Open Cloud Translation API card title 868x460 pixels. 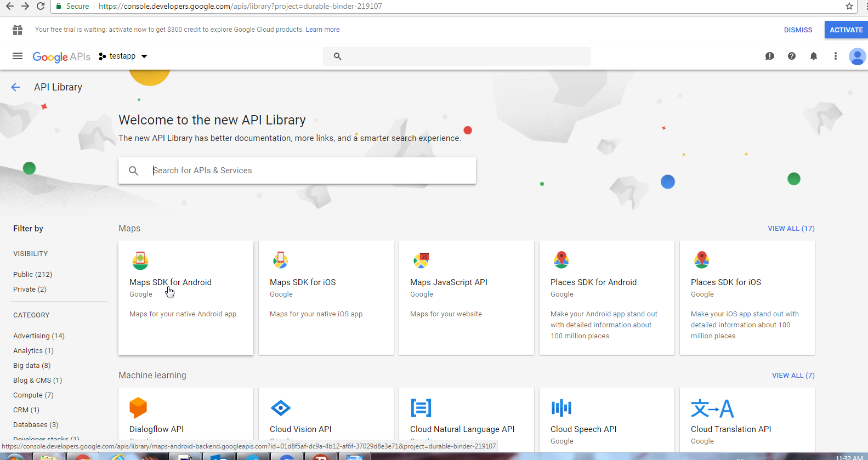coord(731,429)
